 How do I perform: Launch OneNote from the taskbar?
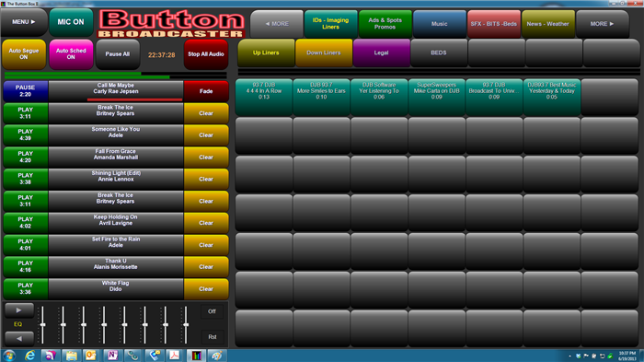[112, 356]
